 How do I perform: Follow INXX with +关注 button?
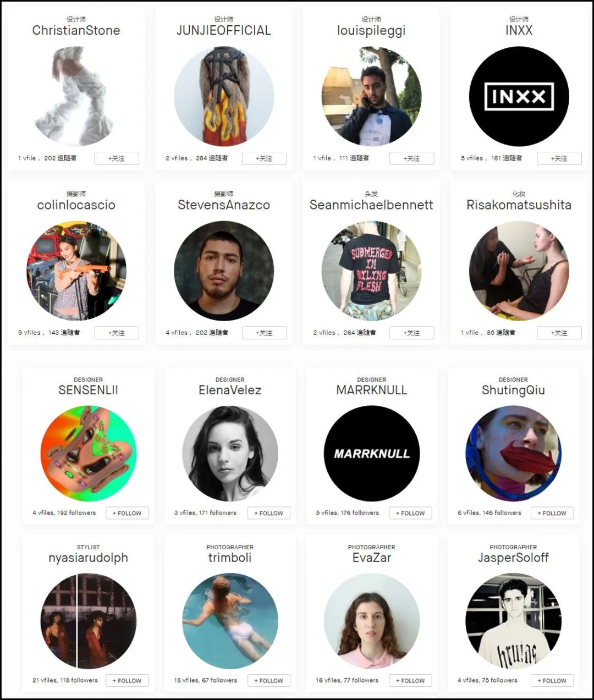[559, 158]
